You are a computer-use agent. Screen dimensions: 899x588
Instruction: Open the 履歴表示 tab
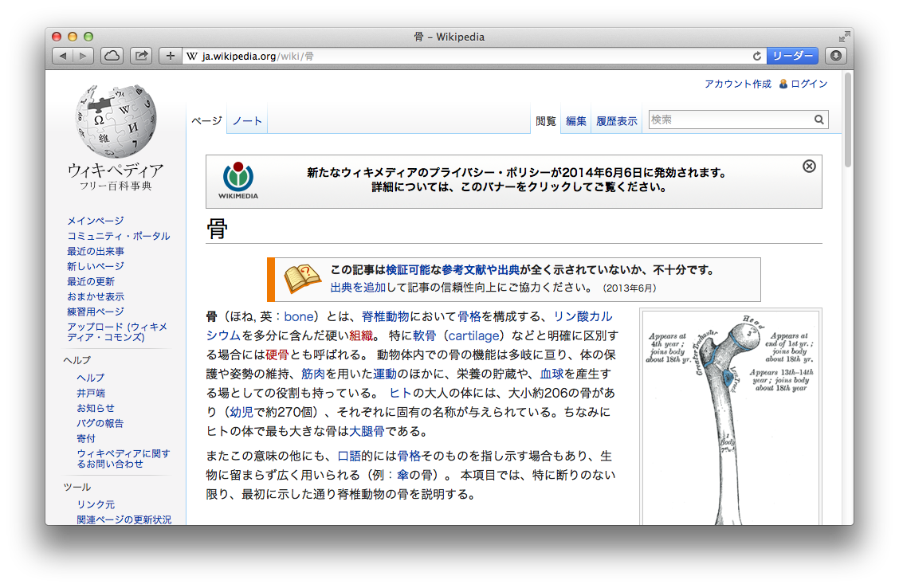click(616, 121)
